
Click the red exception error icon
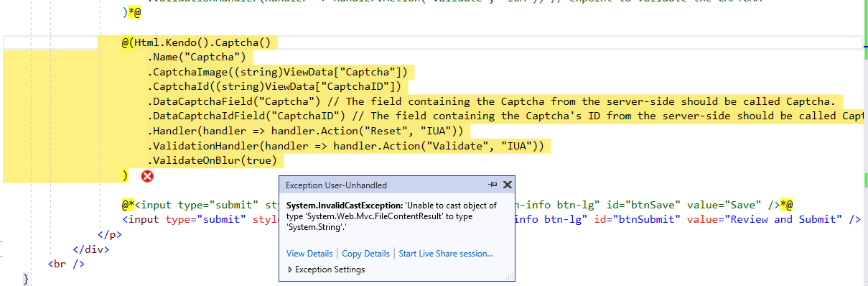(x=147, y=176)
